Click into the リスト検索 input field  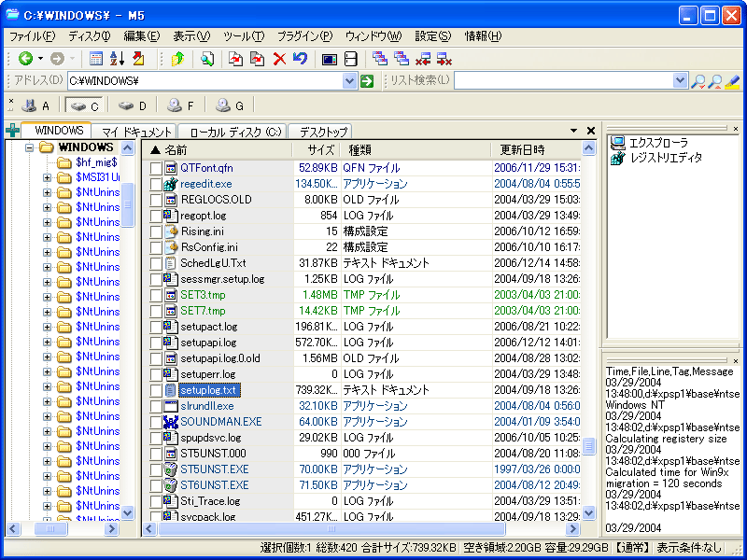click(x=564, y=81)
